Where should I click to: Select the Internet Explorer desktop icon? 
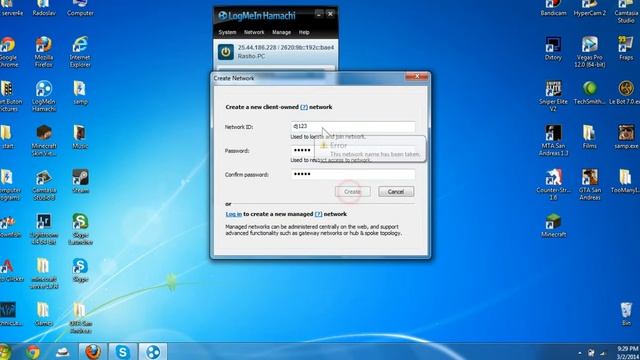point(80,52)
